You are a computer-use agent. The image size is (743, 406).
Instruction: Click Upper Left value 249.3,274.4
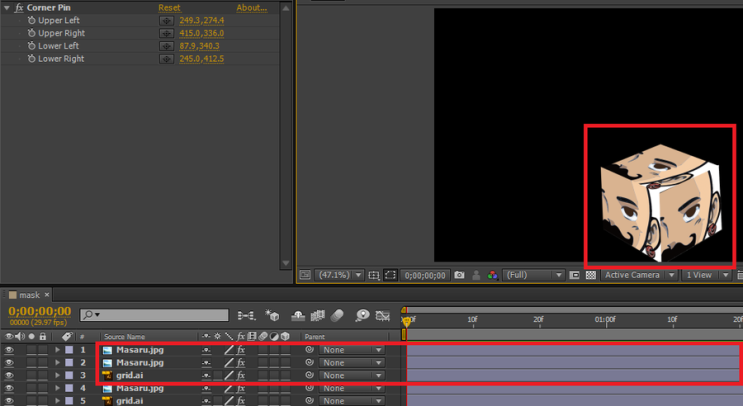[201, 20]
